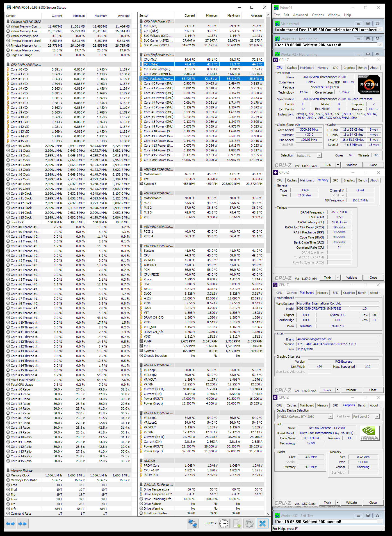Close sensors with the blue X icon
Image resolution: width=392 pixels, height=536 pixels.
(x=263, y=523)
